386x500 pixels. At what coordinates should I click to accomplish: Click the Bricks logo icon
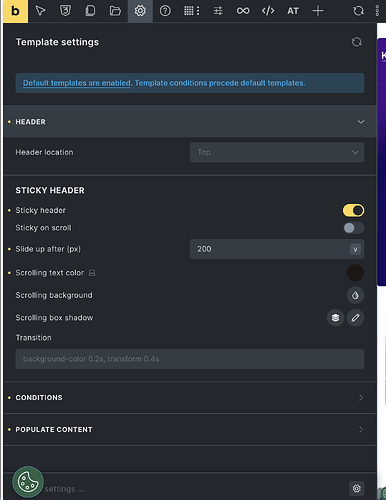[15, 11]
